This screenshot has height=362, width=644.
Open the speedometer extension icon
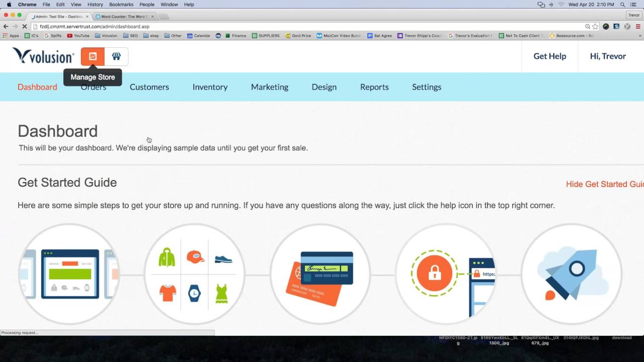tap(606, 26)
